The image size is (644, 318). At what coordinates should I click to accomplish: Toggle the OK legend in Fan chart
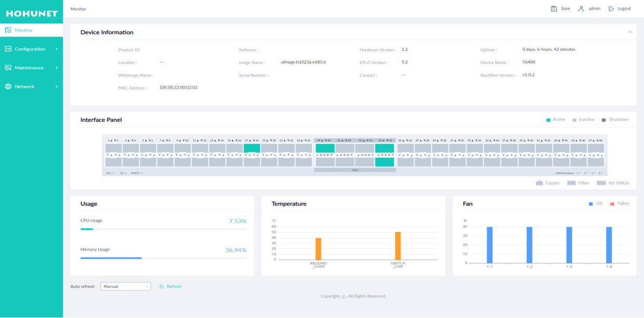pyautogui.click(x=595, y=204)
